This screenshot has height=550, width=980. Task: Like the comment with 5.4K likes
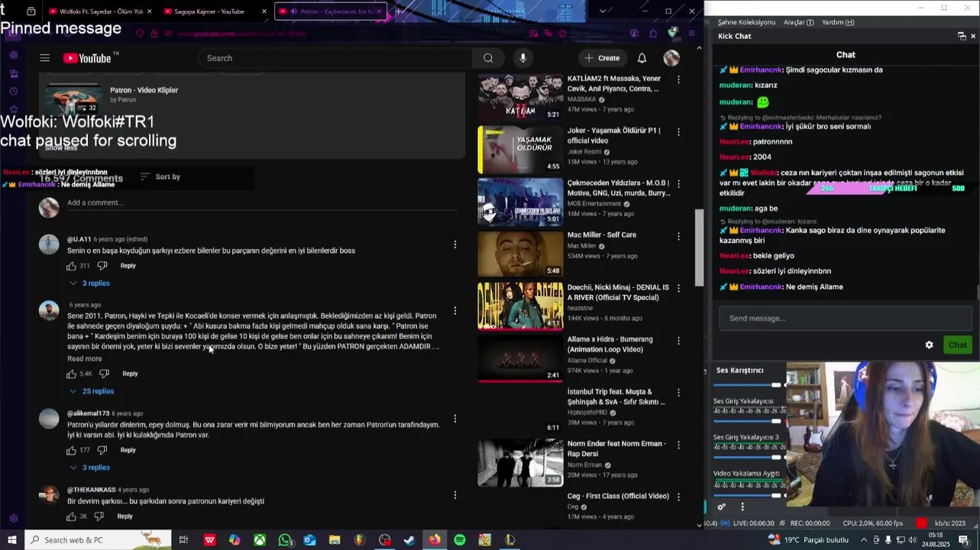pos(72,374)
